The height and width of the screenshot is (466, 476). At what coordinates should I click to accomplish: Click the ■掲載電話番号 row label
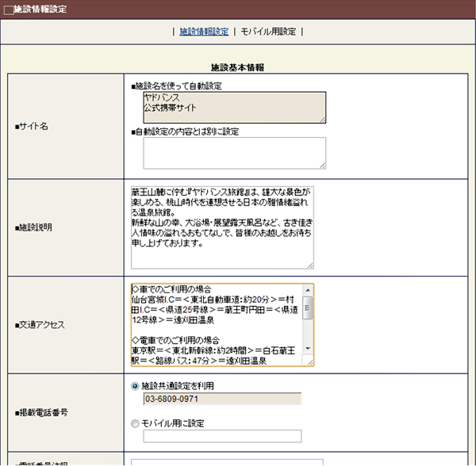pos(41,412)
